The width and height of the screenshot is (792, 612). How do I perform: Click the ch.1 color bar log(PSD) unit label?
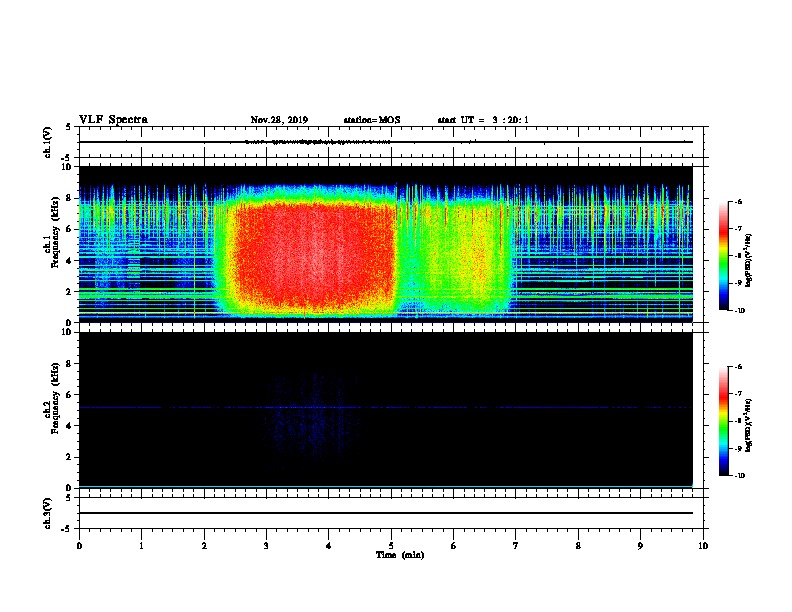click(749, 261)
